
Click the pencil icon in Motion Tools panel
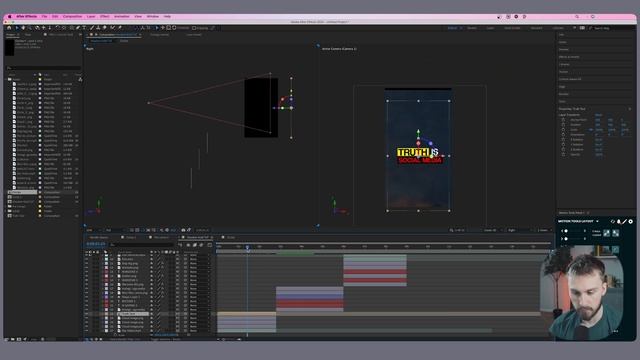click(624, 221)
